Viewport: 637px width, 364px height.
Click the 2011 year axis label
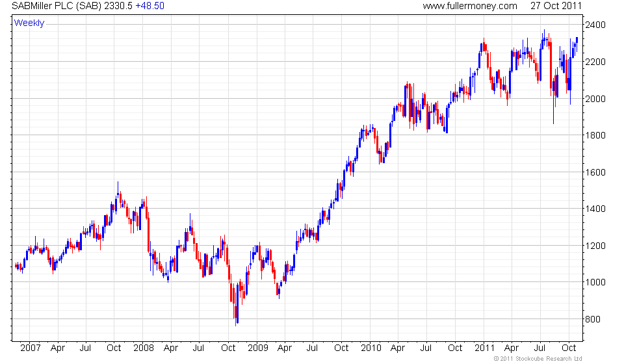click(485, 348)
